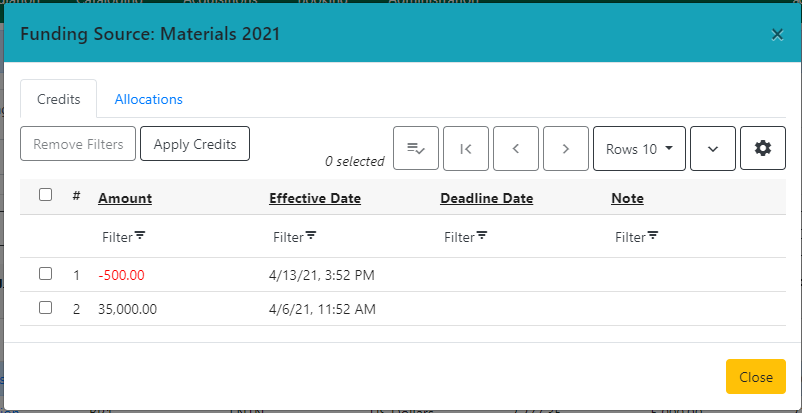Check the row 1 -500.00 checkbox

(x=45, y=273)
